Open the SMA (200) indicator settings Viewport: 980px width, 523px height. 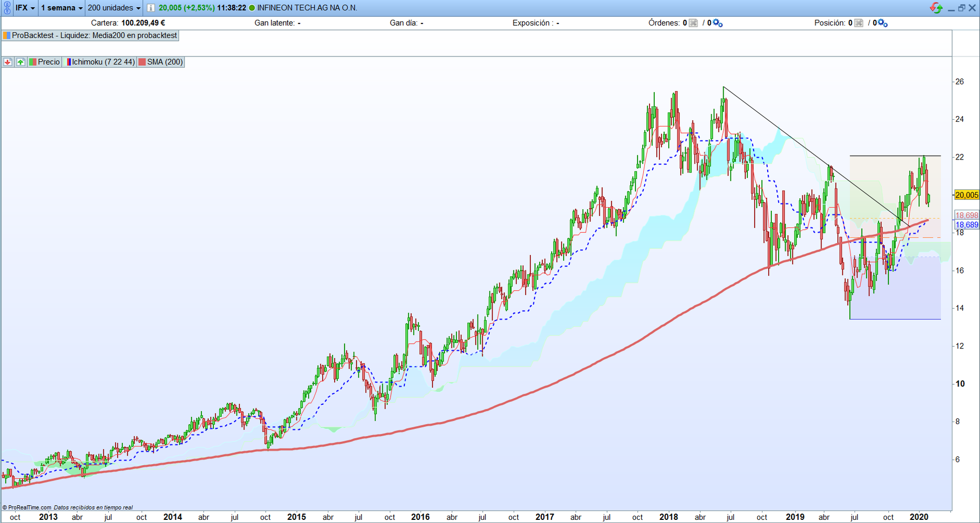tap(161, 62)
